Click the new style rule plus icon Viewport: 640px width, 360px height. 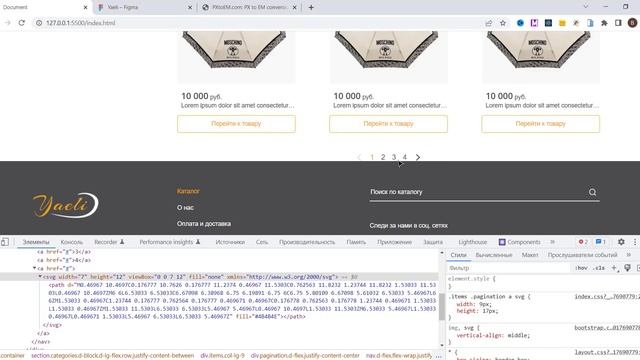point(614,268)
